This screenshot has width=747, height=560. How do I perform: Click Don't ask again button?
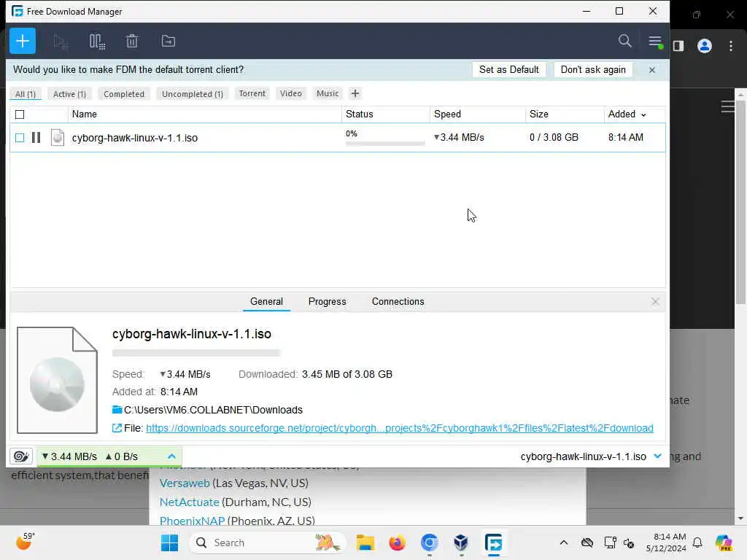[x=592, y=69]
